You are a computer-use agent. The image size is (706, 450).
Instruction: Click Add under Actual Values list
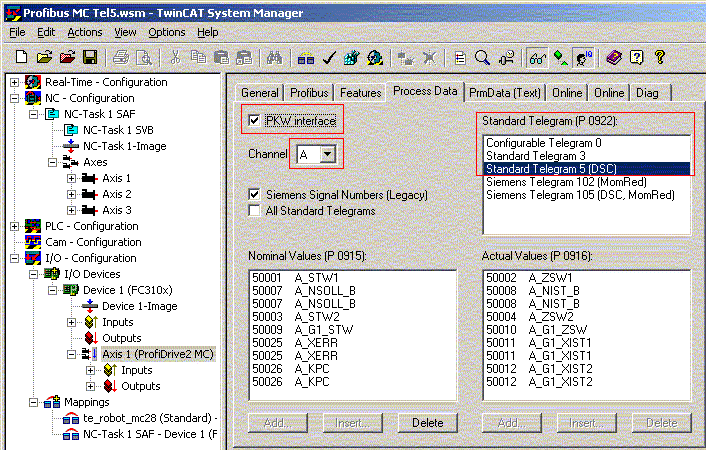click(511, 423)
